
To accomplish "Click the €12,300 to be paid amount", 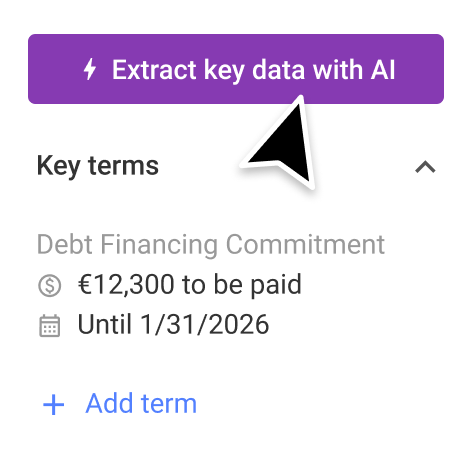I will coord(190,285).
